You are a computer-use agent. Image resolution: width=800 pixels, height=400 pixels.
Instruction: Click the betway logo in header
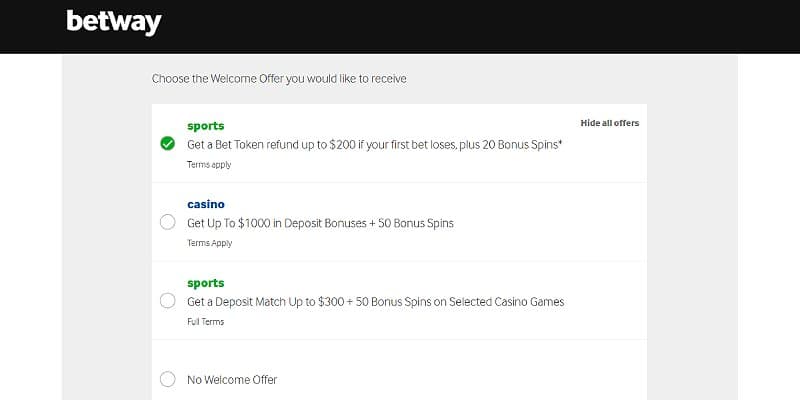click(114, 22)
